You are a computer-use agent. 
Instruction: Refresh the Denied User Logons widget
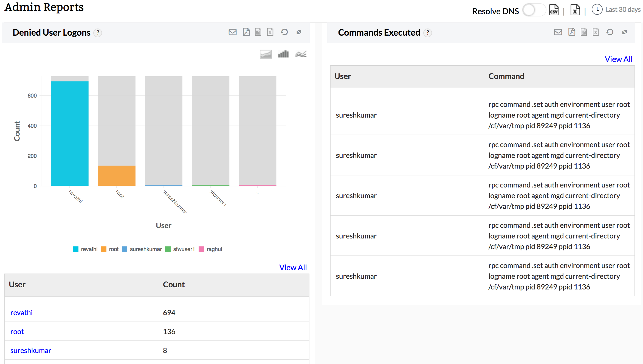coord(284,32)
